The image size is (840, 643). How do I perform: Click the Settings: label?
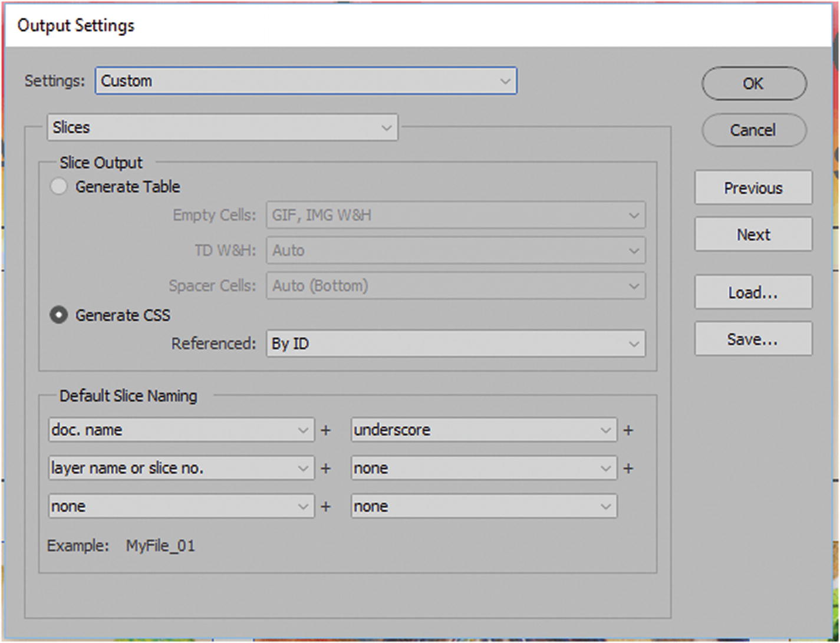coord(55,81)
